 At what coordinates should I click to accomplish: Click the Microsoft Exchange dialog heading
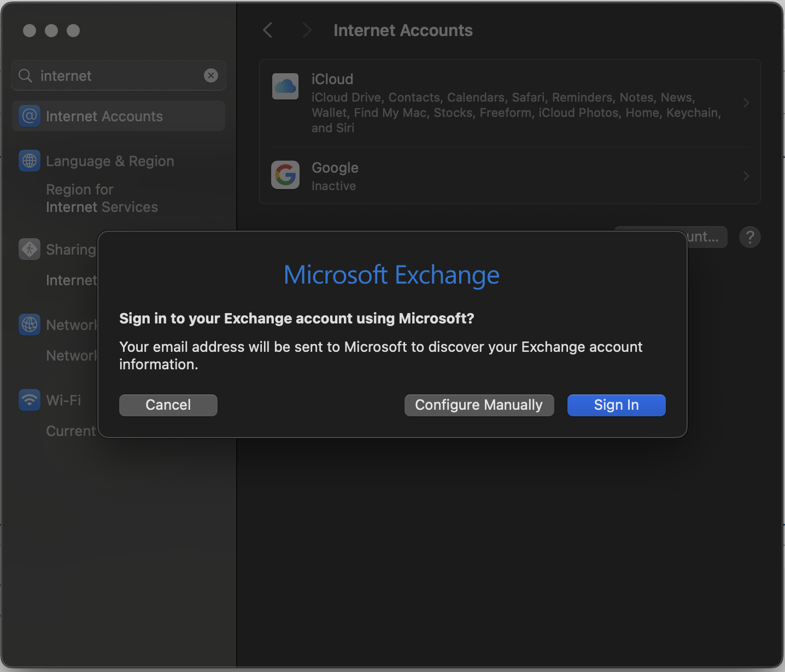pyautogui.click(x=391, y=275)
